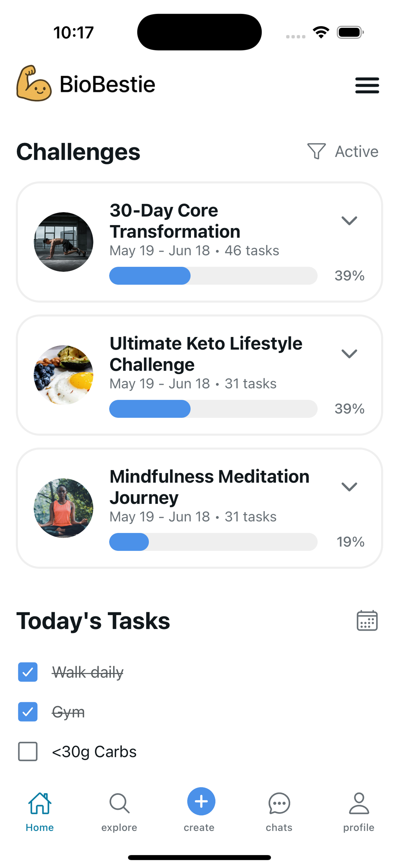Tap the keto food thumbnail image
399x868 pixels.
[x=64, y=375]
